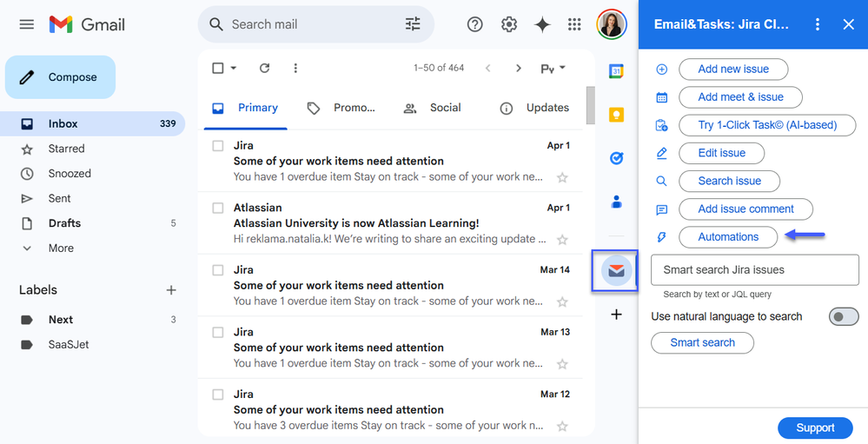Switch to the Updates tab
The height and width of the screenshot is (444, 868).
point(534,108)
